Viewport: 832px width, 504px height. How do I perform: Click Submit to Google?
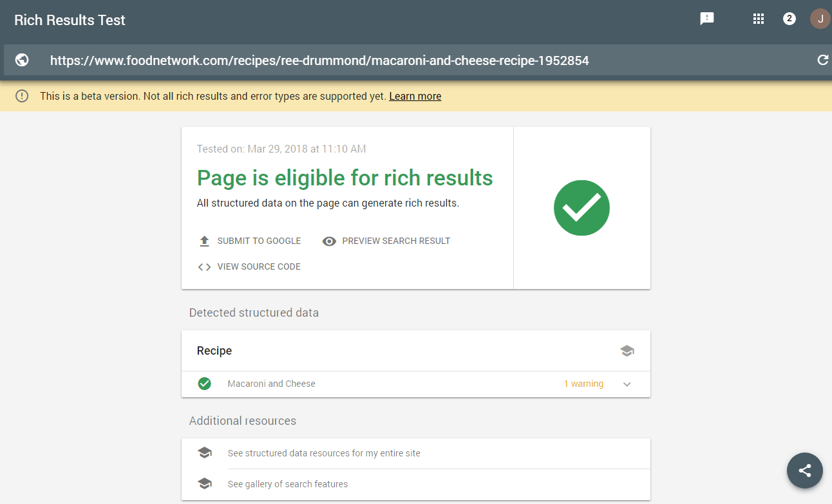coord(250,241)
